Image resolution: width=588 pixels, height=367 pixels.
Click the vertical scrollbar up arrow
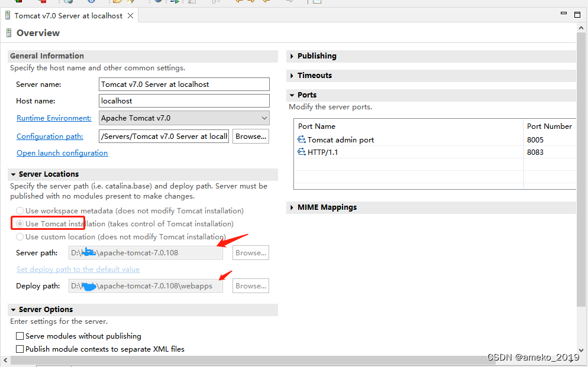coord(581,28)
